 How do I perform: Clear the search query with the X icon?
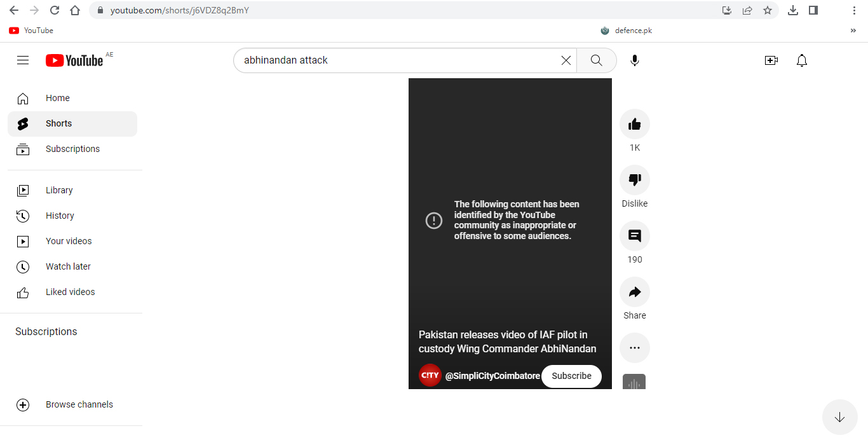[566, 60]
